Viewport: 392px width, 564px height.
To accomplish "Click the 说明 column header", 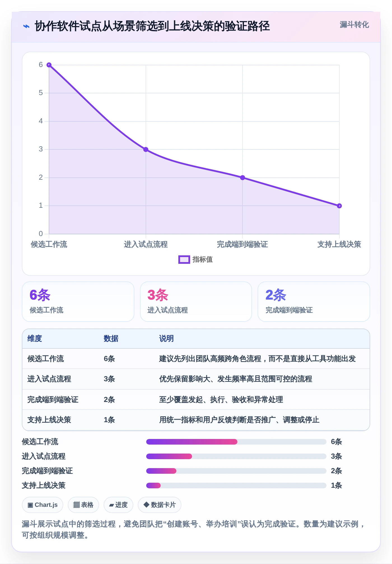I will pyautogui.click(x=167, y=339).
